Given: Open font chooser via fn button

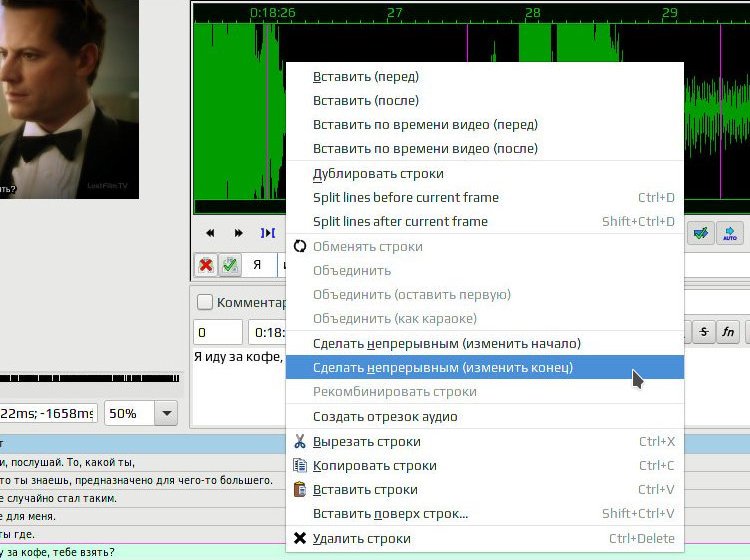Looking at the screenshot, I should 728,331.
